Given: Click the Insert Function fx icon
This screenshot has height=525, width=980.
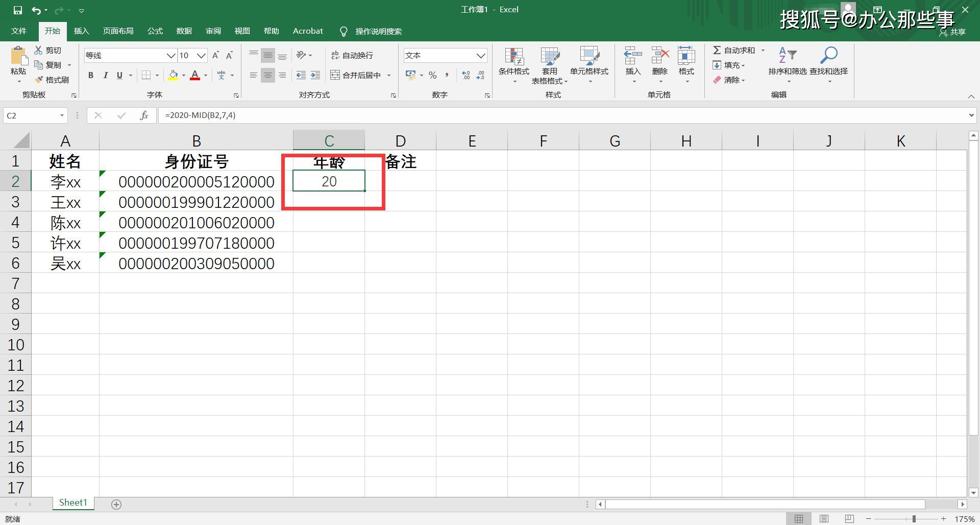Looking at the screenshot, I should click(144, 115).
